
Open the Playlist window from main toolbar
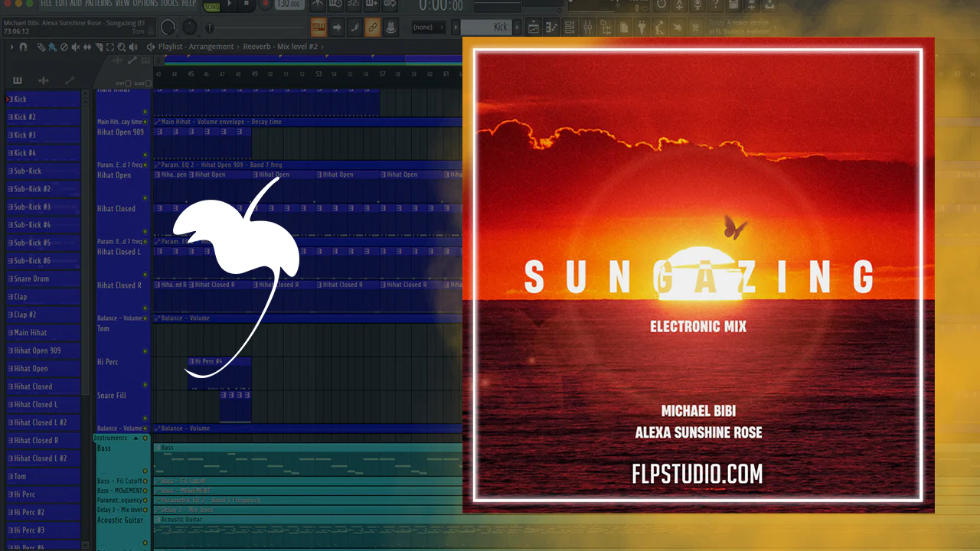[533, 27]
